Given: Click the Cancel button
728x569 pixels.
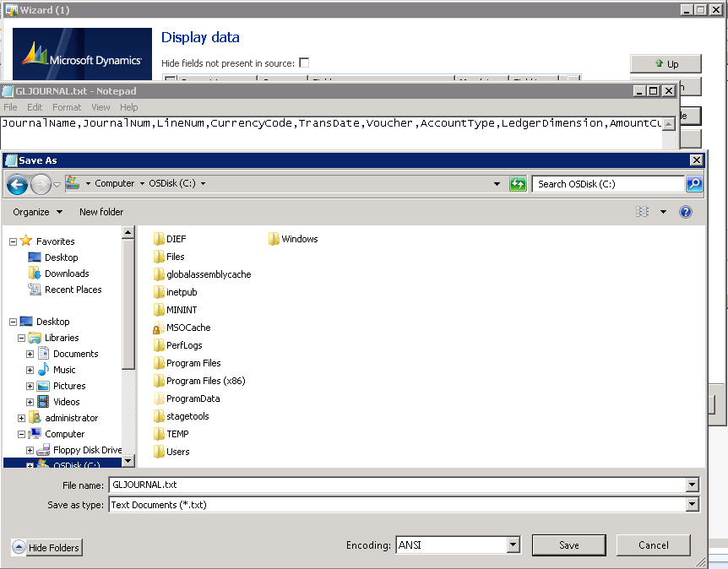Looking at the screenshot, I should click(653, 545).
